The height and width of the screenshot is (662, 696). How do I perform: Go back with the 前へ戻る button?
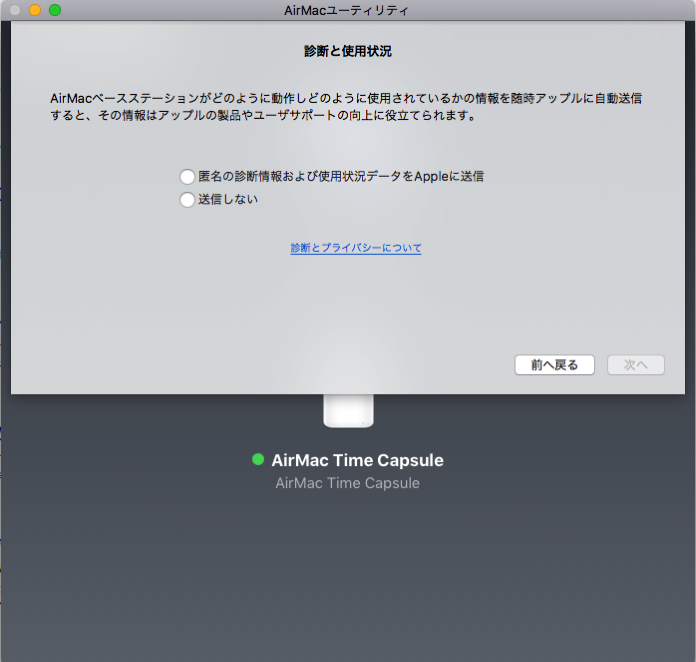coord(554,365)
